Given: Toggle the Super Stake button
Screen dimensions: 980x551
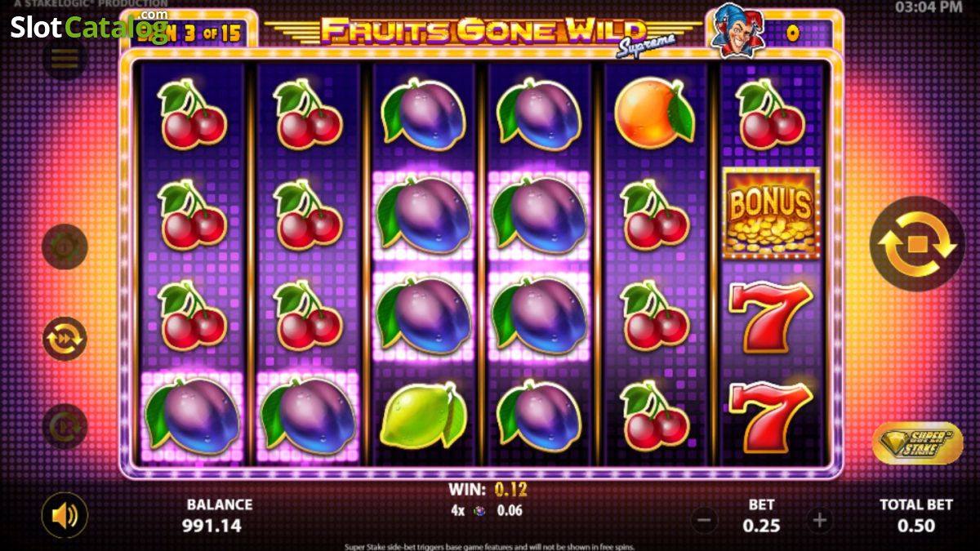Looking at the screenshot, I should coord(917,442).
